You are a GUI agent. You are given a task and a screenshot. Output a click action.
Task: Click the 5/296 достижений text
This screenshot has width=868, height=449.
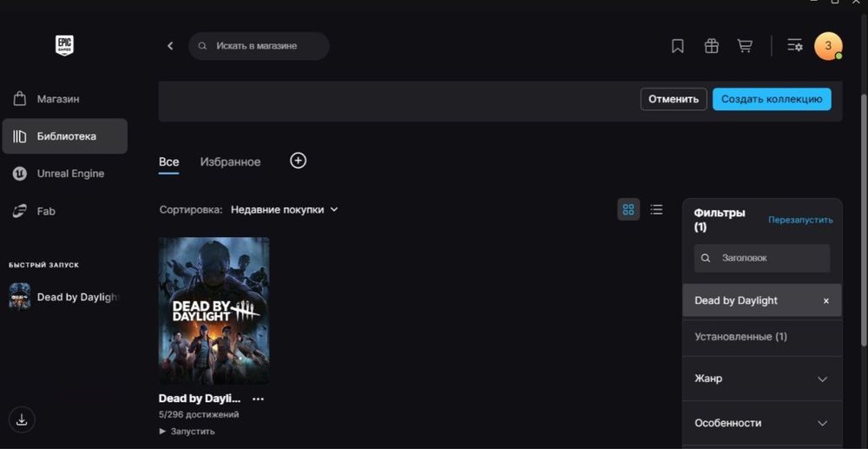click(x=199, y=414)
